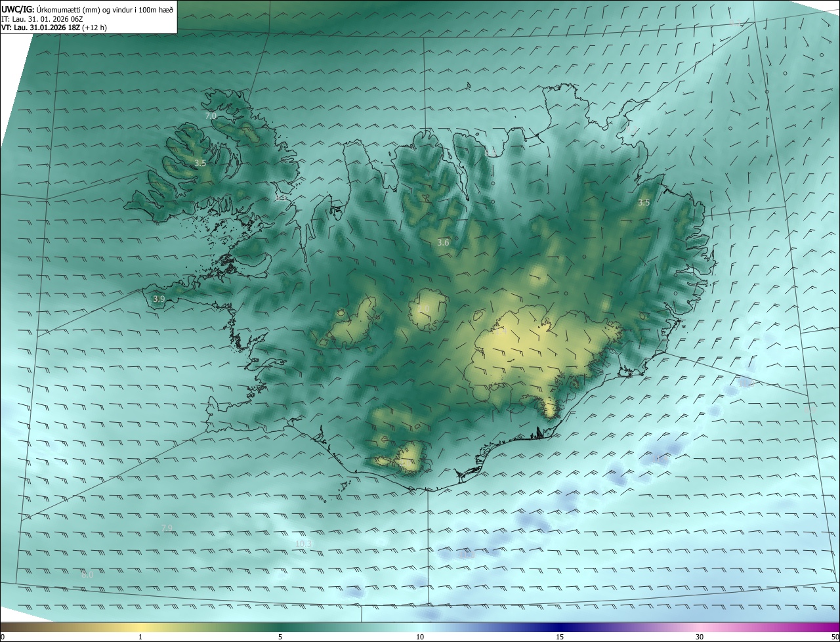The image size is (840, 642).
Task: Click the 3.5 label in the Westfjords
Action: point(200,163)
